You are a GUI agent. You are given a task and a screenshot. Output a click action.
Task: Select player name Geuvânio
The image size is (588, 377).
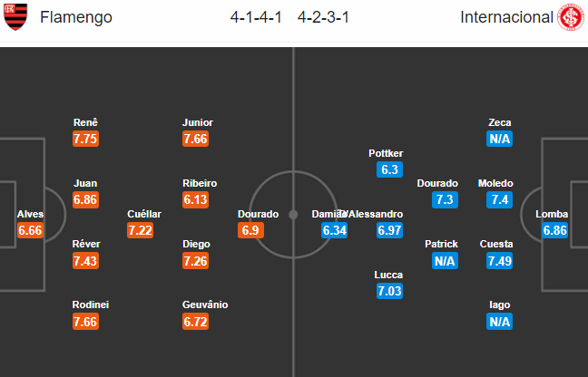pos(205,304)
